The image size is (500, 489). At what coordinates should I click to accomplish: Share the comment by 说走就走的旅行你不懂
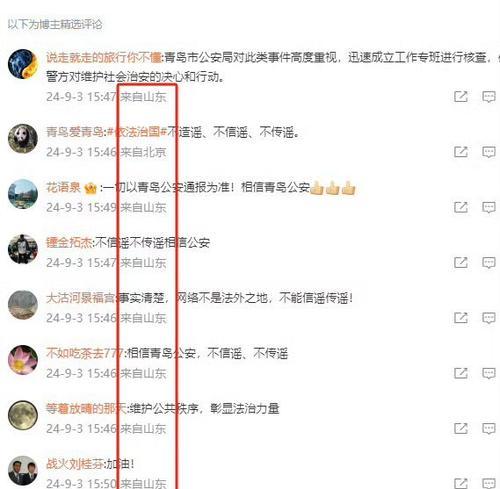coord(461,97)
